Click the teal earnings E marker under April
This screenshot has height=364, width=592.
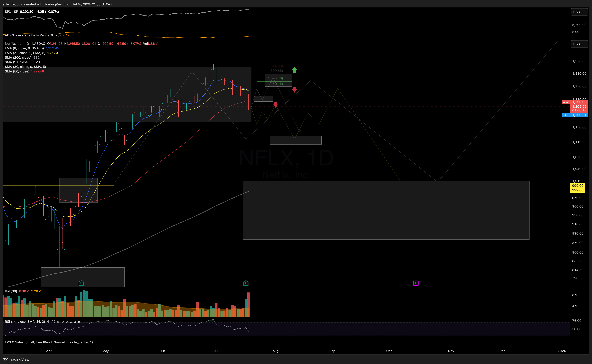tap(81, 283)
